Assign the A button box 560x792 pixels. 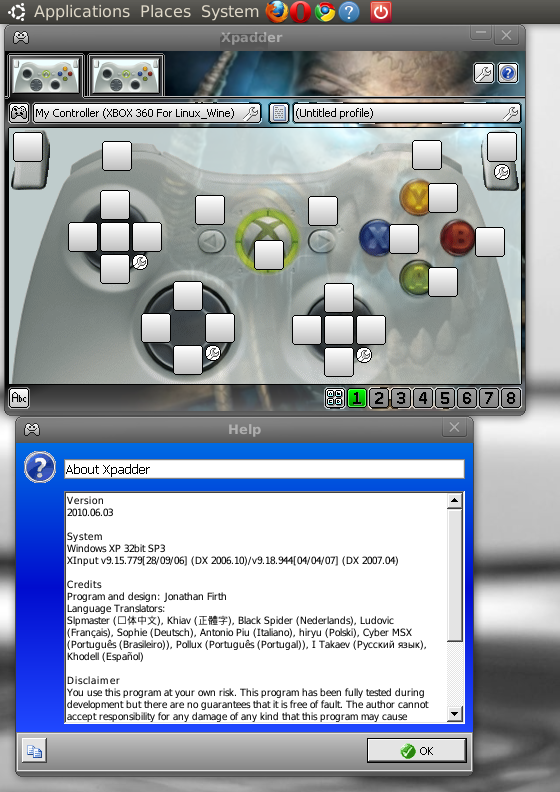[443, 281]
